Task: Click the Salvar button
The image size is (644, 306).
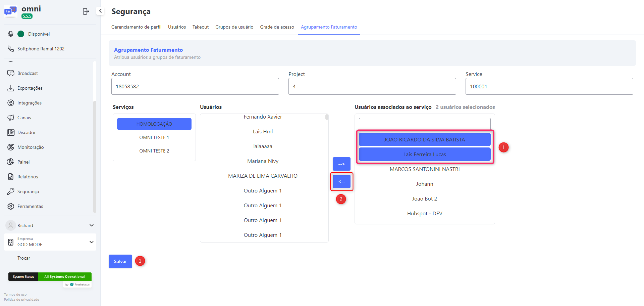Action: [120, 261]
